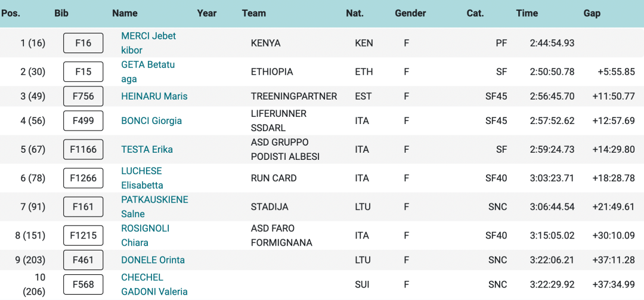644x300 pixels.
Task: Click bib number F756 box
Action: [83, 96]
